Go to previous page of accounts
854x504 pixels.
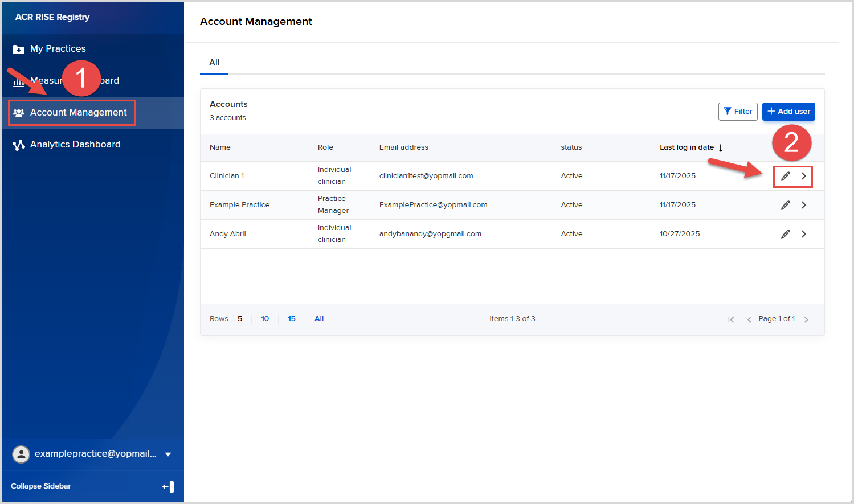[x=749, y=319]
